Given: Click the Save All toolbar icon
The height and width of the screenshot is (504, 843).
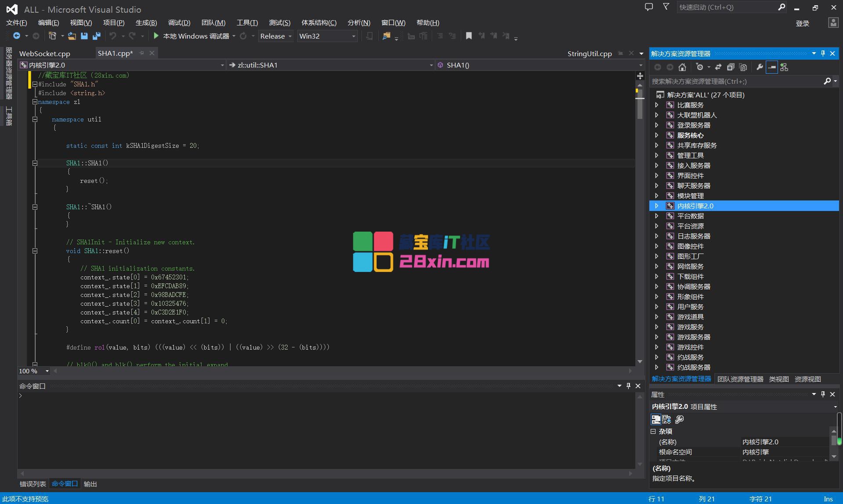Looking at the screenshot, I should 97,36.
